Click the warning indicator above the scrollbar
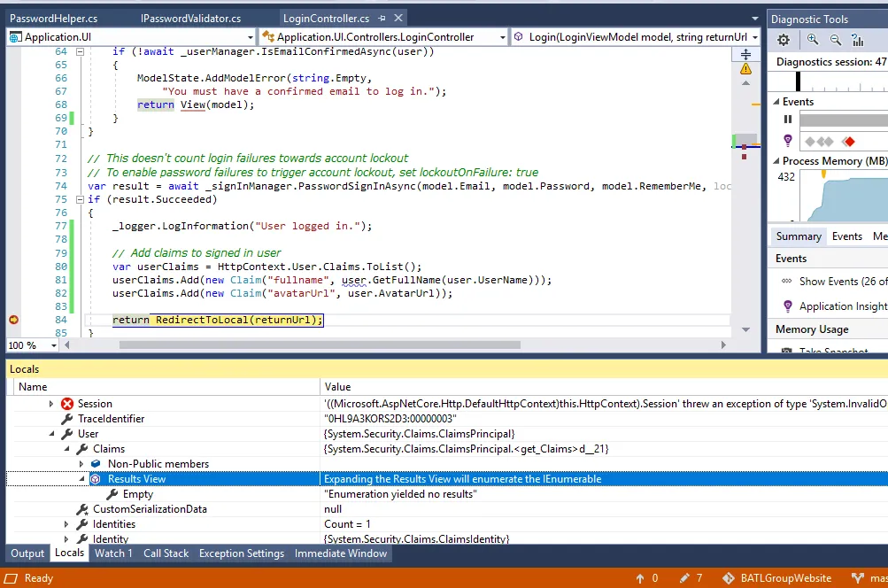888x588 pixels. (745, 69)
